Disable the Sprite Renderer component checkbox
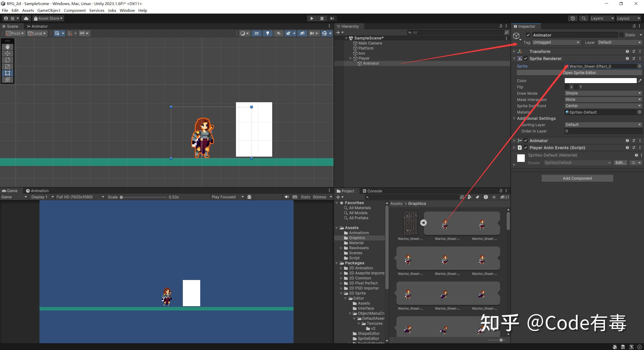 coord(526,58)
